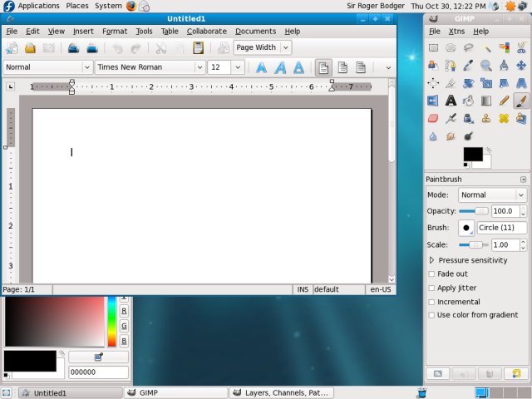Open the Collaborate menu

[x=207, y=32]
